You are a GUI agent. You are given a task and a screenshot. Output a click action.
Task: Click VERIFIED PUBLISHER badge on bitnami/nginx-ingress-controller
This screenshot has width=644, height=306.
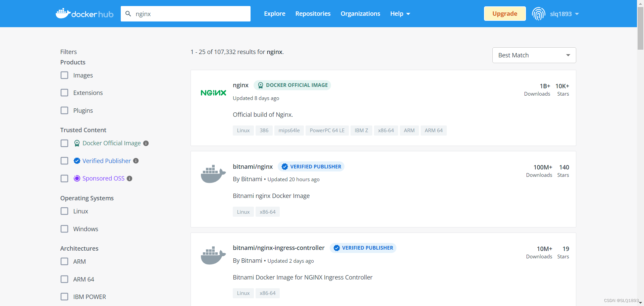click(363, 248)
